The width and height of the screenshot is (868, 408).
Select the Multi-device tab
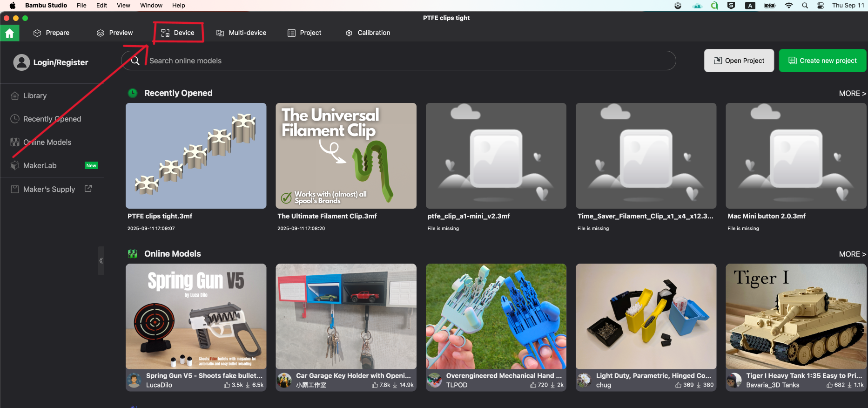click(x=241, y=33)
